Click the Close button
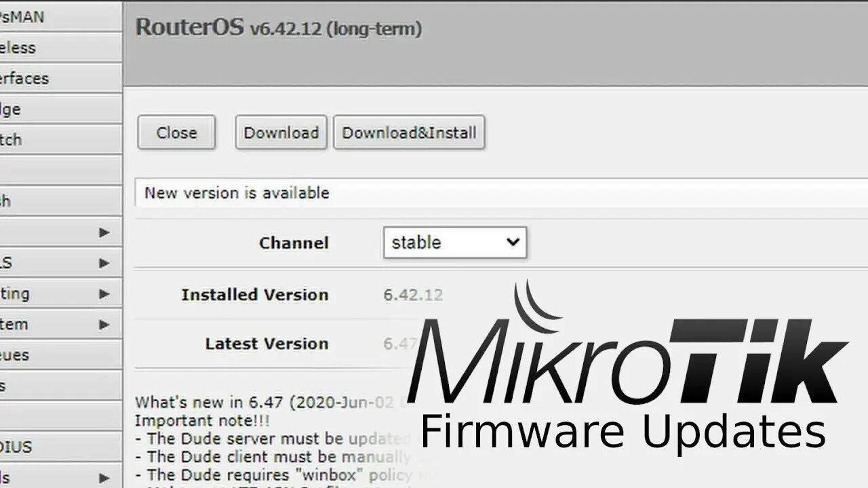868x488 pixels. [x=176, y=132]
